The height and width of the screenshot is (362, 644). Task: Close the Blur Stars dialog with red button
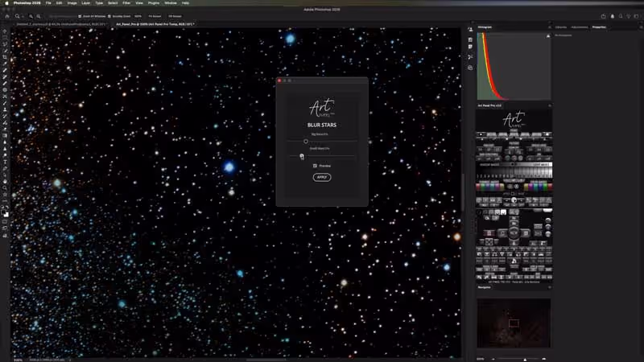click(279, 80)
